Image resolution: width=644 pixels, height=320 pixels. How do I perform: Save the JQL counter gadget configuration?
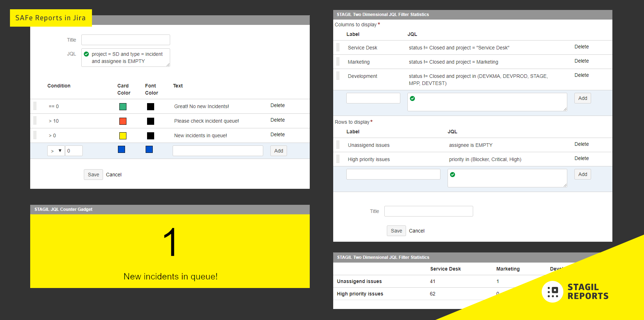tap(93, 175)
